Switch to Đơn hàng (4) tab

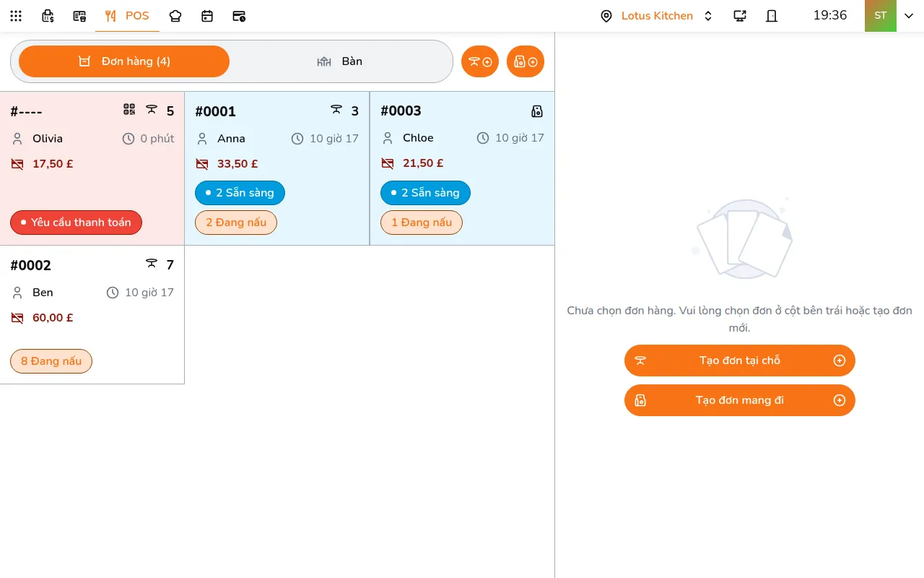click(124, 61)
